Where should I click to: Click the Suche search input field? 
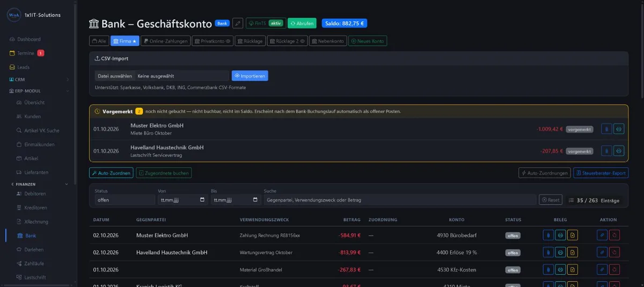pyautogui.click(x=400, y=200)
